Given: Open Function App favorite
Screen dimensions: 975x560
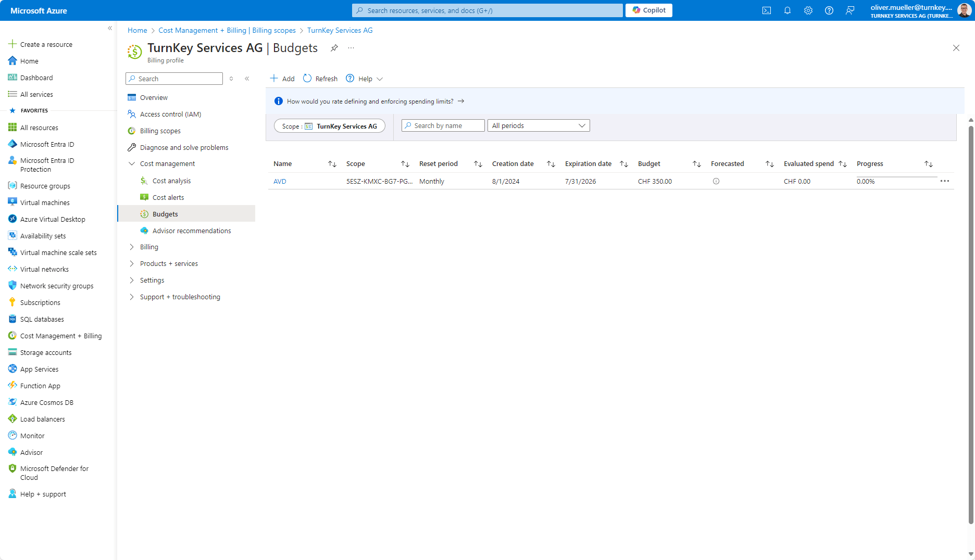Looking at the screenshot, I should [34, 386].
